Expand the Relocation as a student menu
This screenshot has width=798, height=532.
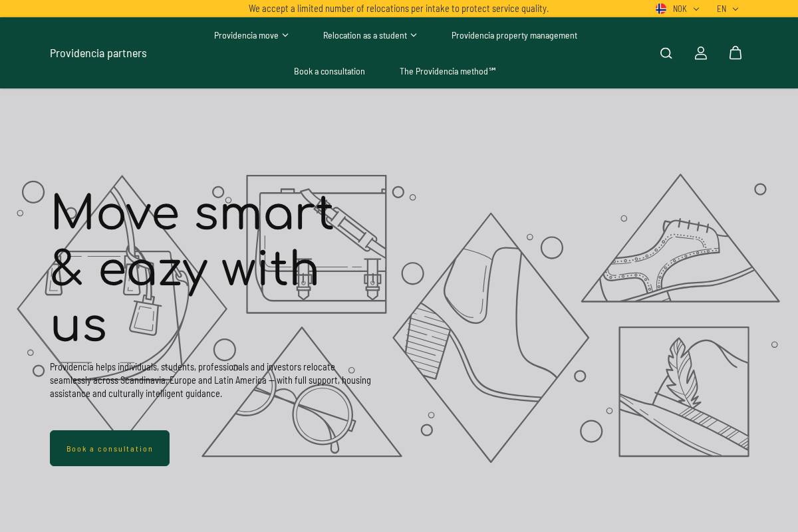coord(365,35)
